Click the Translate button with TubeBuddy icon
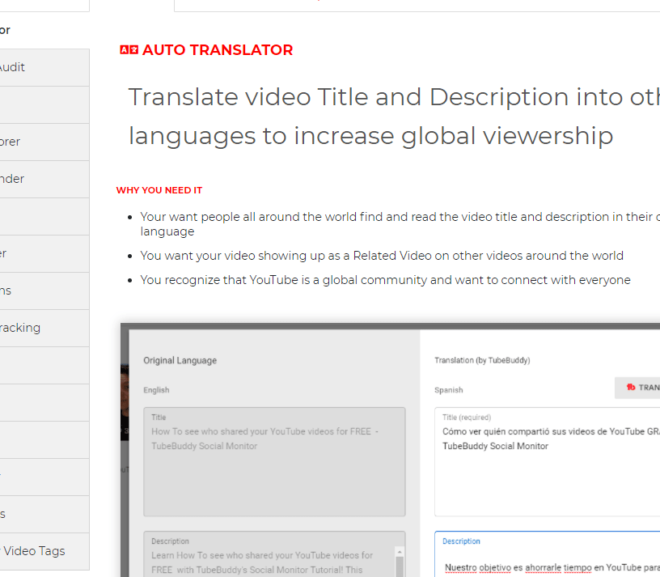This screenshot has height=577, width=660. (637, 388)
